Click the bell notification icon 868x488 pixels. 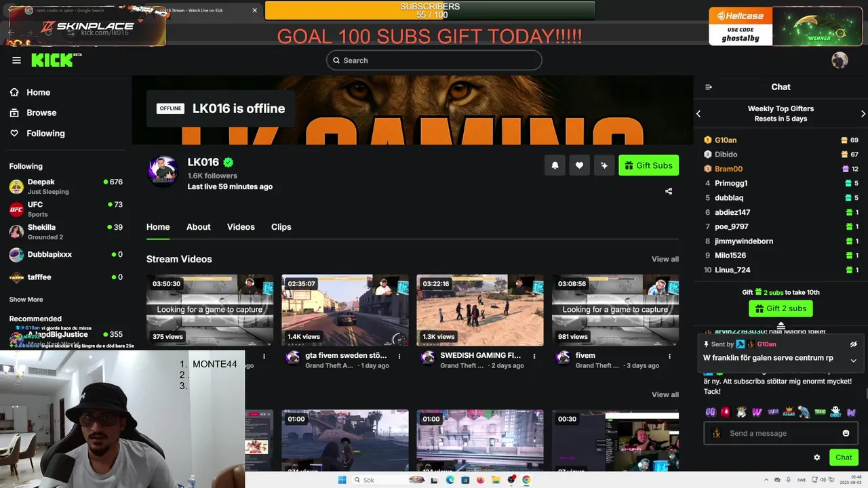tap(555, 165)
